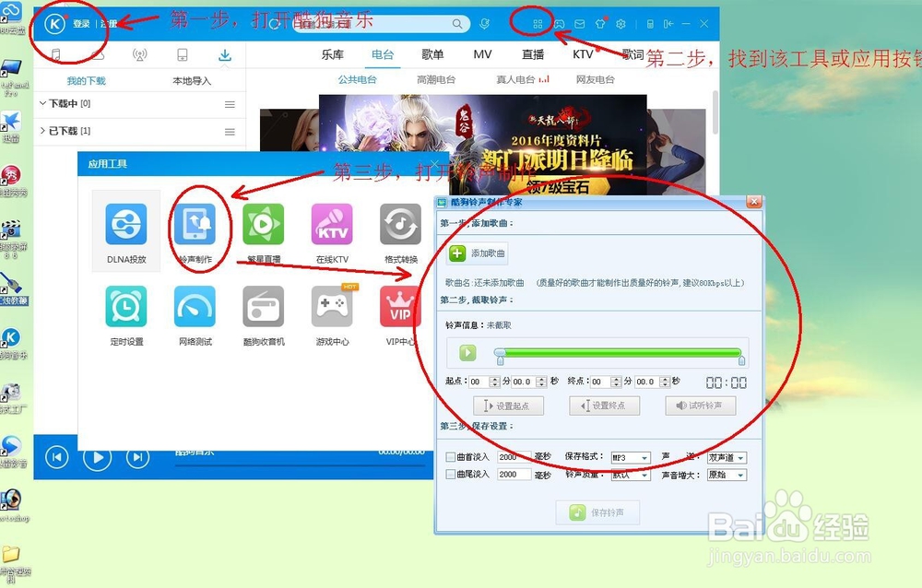Screen dimensions: 922x588
Task: Open 在线KTV tool
Action: [332, 232]
